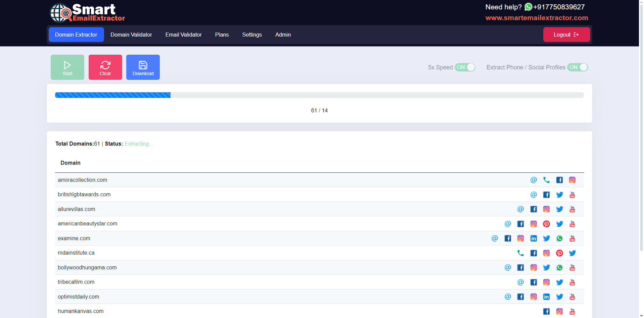Click the email icon for allurevillas.com
644x318 pixels.
[x=520, y=209]
